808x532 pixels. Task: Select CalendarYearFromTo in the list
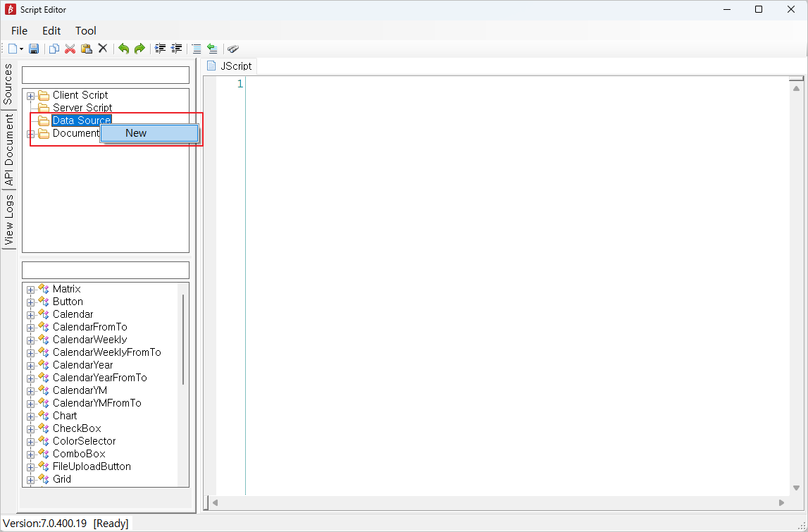click(x=99, y=378)
